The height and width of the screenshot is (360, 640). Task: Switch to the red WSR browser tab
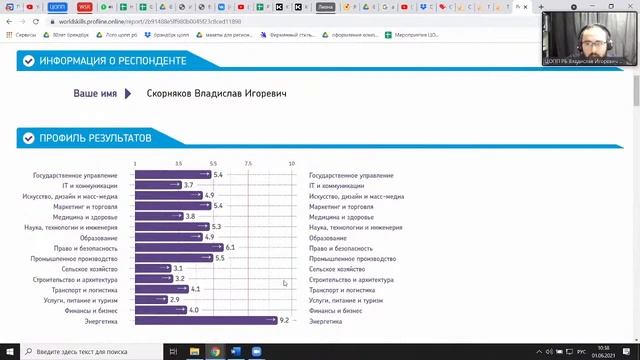pyautogui.click(x=84, y=7)
